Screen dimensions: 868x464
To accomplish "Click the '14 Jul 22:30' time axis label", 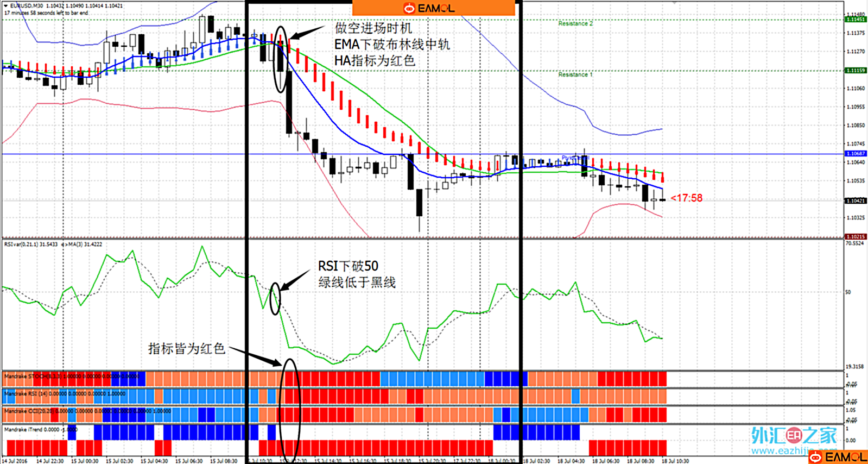I will pyautogui.click(x=50, y=461).
